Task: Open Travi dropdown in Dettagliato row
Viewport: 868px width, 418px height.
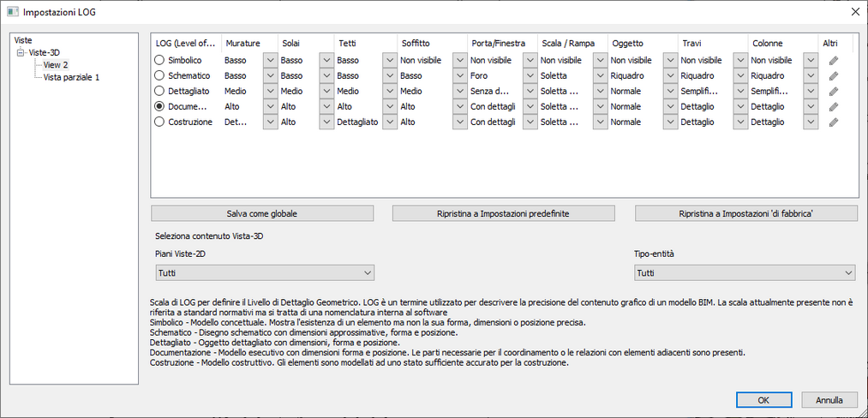Action: tap(740, 92)
